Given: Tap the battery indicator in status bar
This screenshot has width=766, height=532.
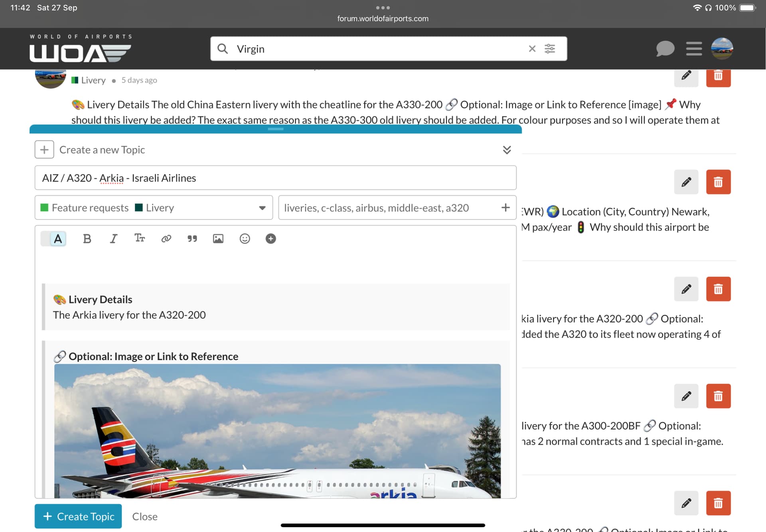Looking at the screenshot, I should tap(747, 8).
